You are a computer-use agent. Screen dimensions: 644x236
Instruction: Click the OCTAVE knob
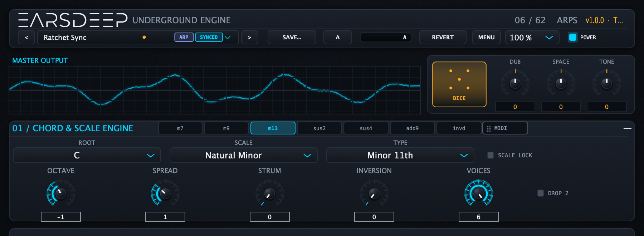point(61,193)
